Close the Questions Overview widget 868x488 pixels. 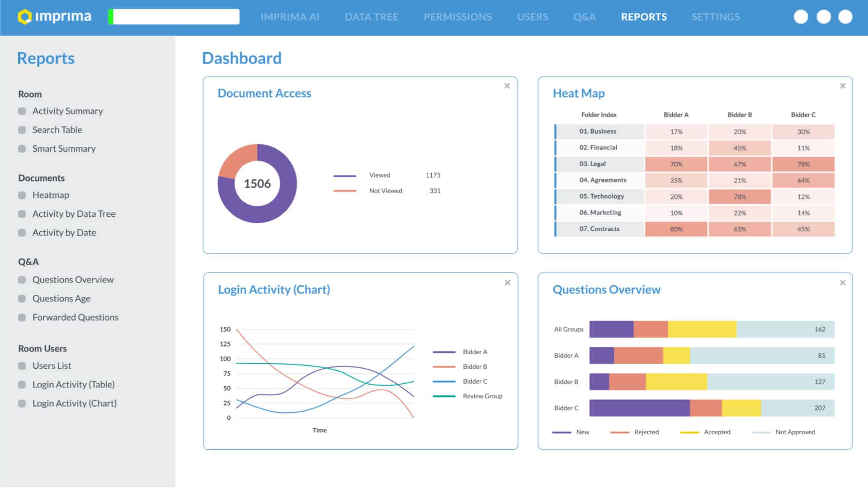(842, 283)
